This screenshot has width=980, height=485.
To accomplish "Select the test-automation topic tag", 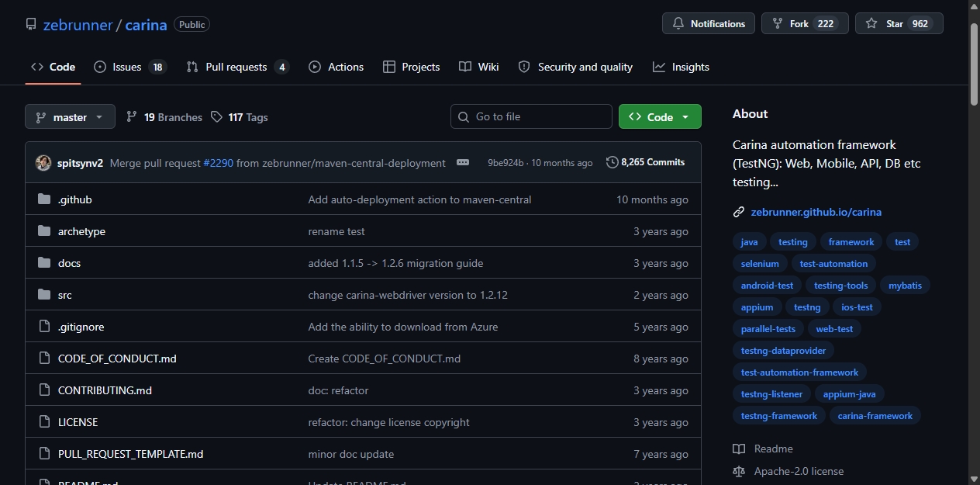I will 833,264.
